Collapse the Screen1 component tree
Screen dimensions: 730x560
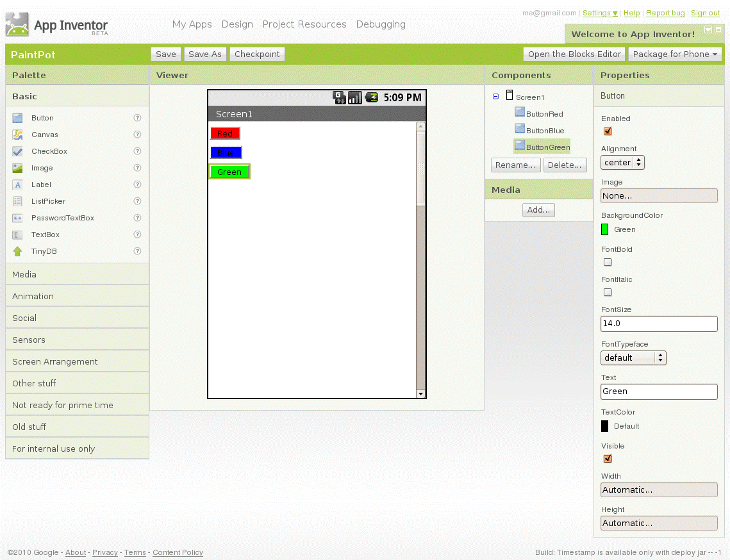(x=495, y=97)
